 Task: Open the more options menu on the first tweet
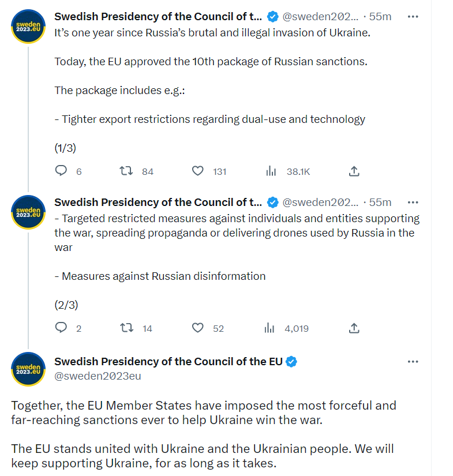tap(413, 16)
